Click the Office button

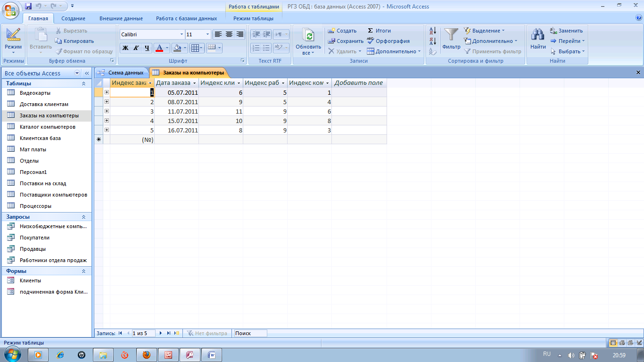[10, 9]
